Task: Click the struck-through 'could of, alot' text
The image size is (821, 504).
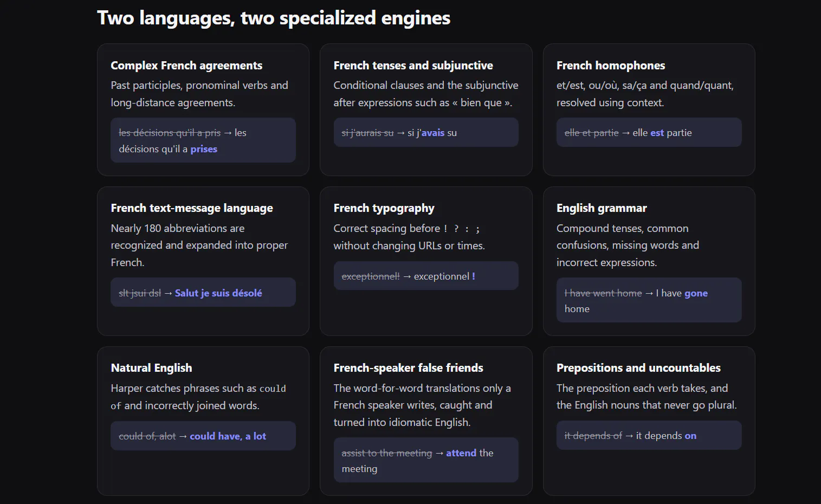Action: (x=147, y=436)
